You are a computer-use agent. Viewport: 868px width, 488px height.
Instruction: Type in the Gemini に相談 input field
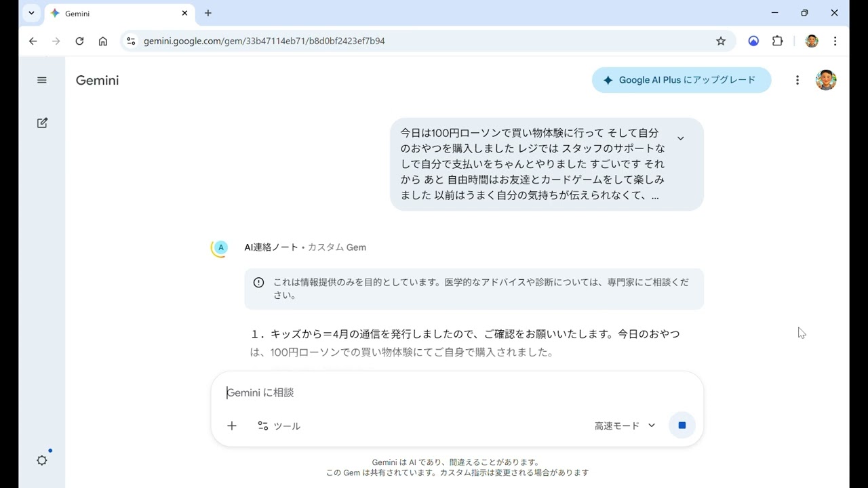click(454, 392)
